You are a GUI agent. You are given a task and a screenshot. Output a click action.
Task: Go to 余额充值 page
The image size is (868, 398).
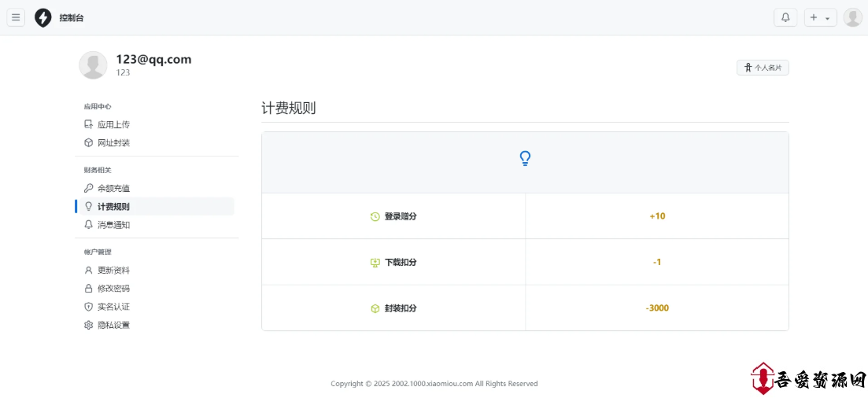coord(113,188)
